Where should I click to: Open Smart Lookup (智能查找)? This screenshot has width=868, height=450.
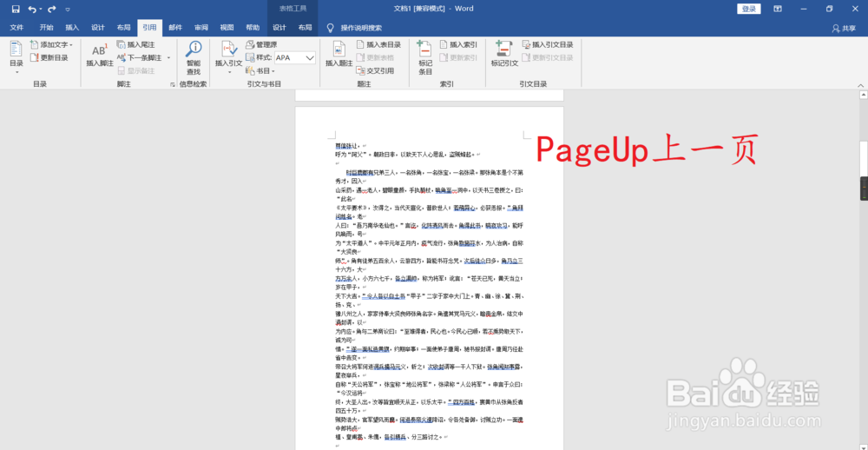tap(194, 58)
